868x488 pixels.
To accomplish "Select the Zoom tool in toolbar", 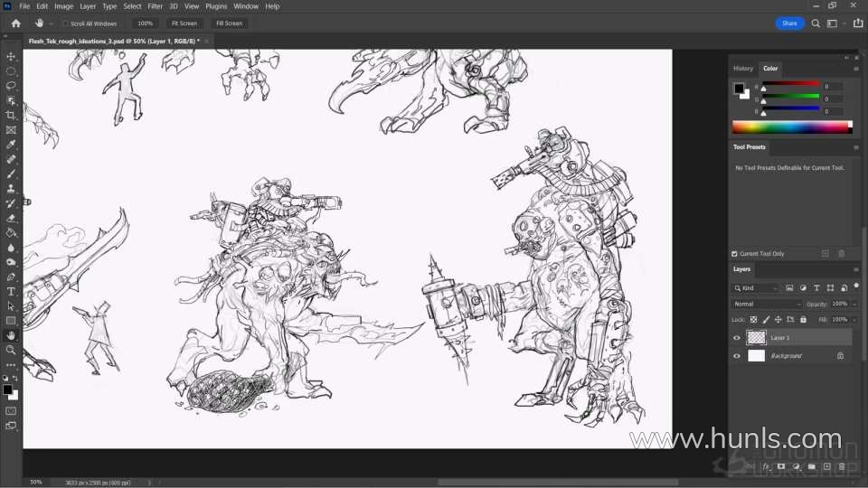I will (11, 350).
